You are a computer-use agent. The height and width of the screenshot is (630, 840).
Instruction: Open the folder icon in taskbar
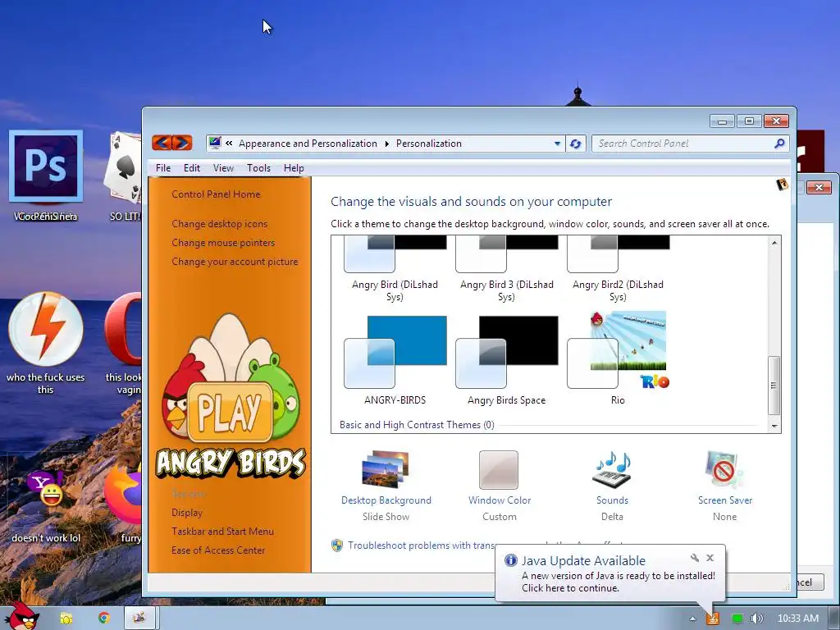pos(66,619)
